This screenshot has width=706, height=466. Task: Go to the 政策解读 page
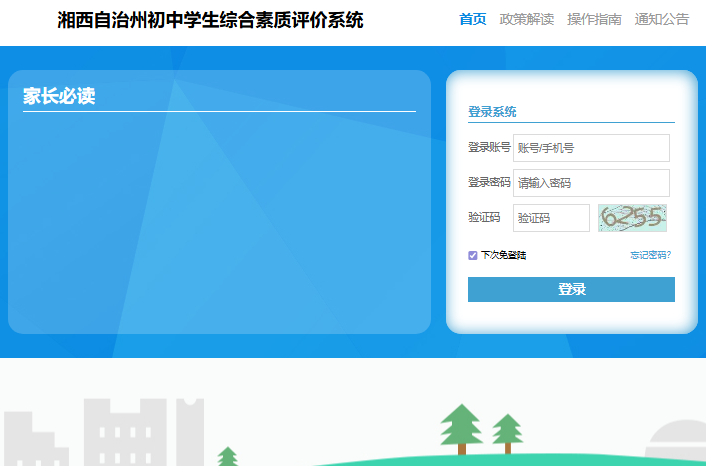click(526, 19)
